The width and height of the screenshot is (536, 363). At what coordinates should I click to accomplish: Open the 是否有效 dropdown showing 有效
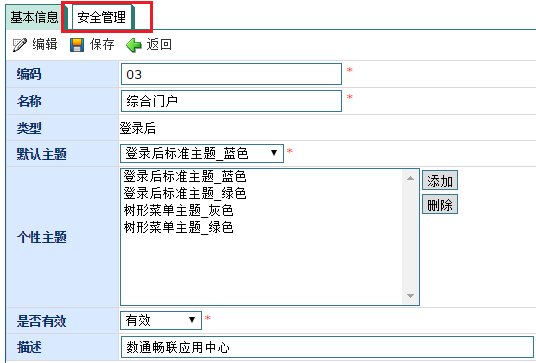pyautogui.click(x=161, y=320)
